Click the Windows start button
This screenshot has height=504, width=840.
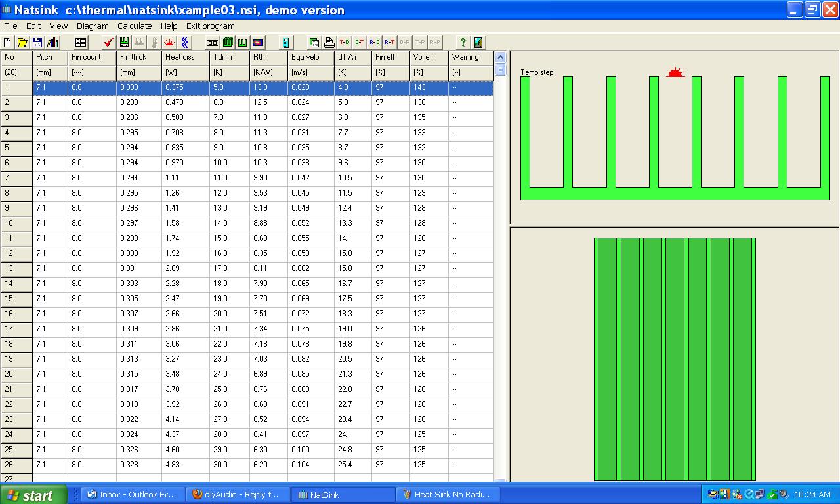coord(33,495)
